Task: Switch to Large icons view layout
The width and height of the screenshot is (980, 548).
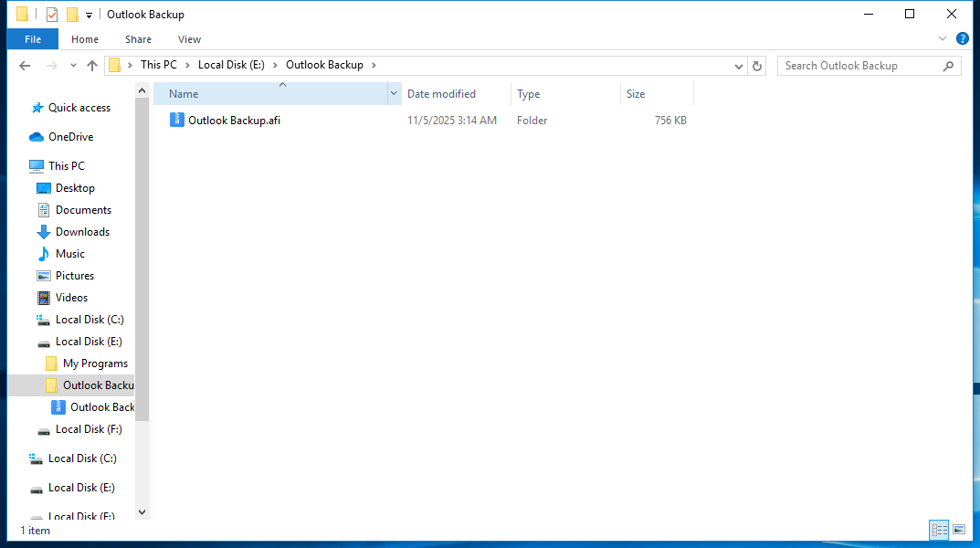Action: [x=958, y=530]
